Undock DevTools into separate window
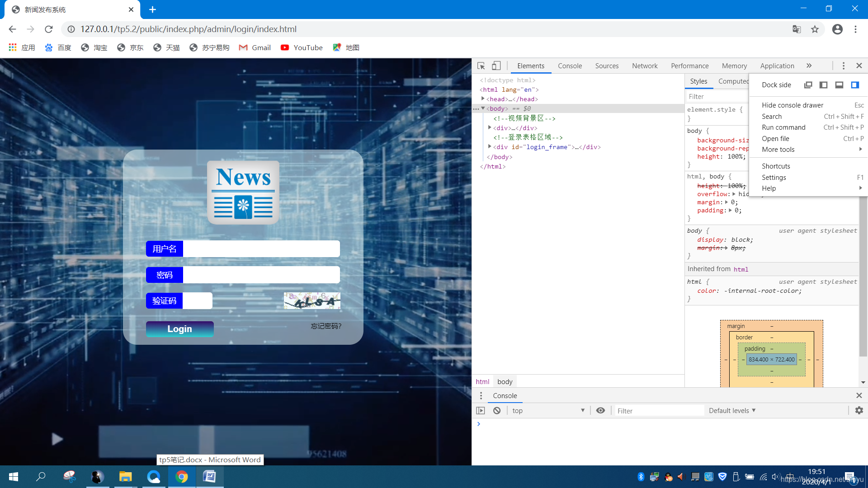Image resolution: width=868 pixels, height=488 pixels. (808, 85)
